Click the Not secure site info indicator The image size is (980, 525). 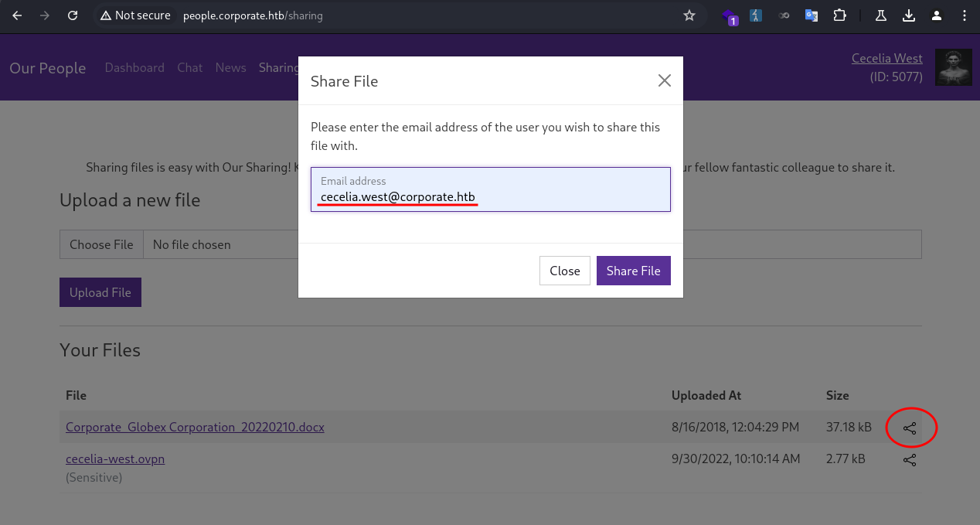pos(135,15)
